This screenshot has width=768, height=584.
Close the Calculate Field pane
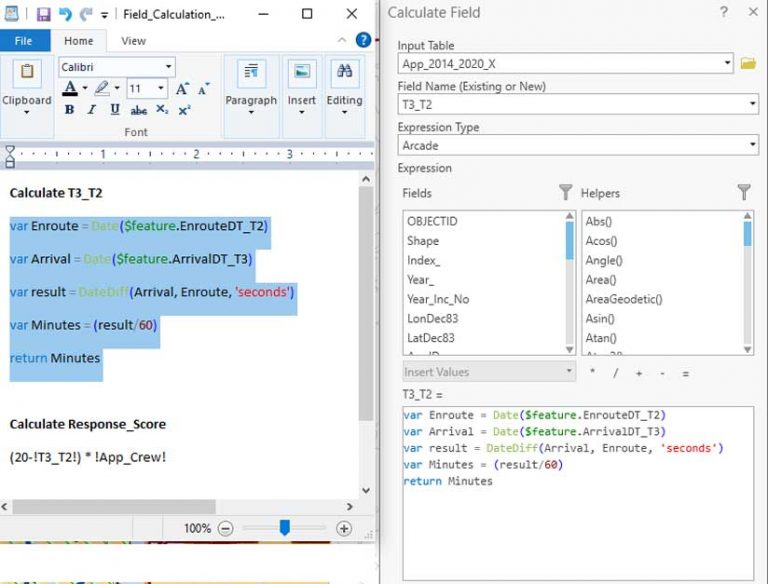753,12
